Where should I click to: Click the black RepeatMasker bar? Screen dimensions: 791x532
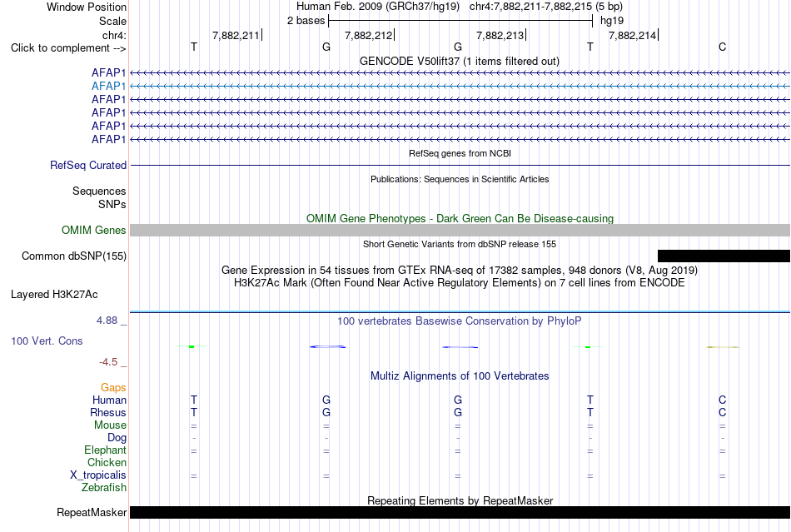[x=460, y=512]
